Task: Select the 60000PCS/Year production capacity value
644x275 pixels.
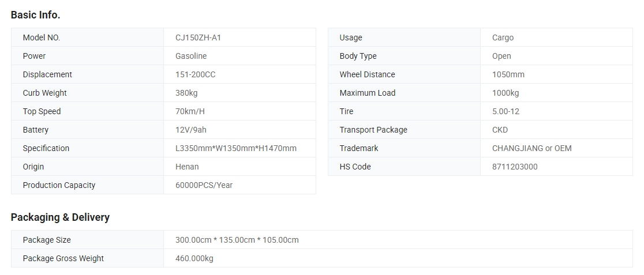Action: pos(204,185)
